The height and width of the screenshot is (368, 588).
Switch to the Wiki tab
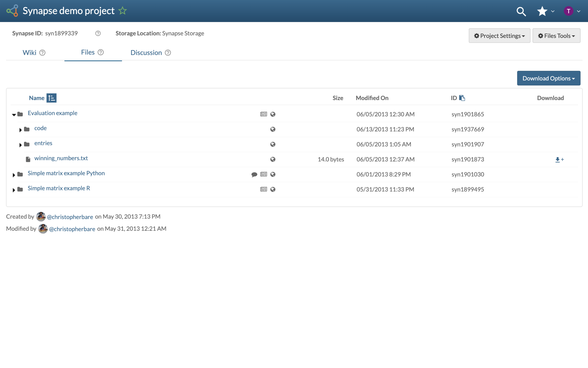pos(29,53)
